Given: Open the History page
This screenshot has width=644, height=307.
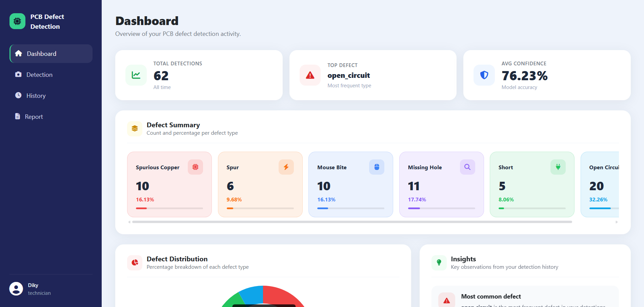Looking at the screenshot, I should pyautogui.click(x=51, y=95).
